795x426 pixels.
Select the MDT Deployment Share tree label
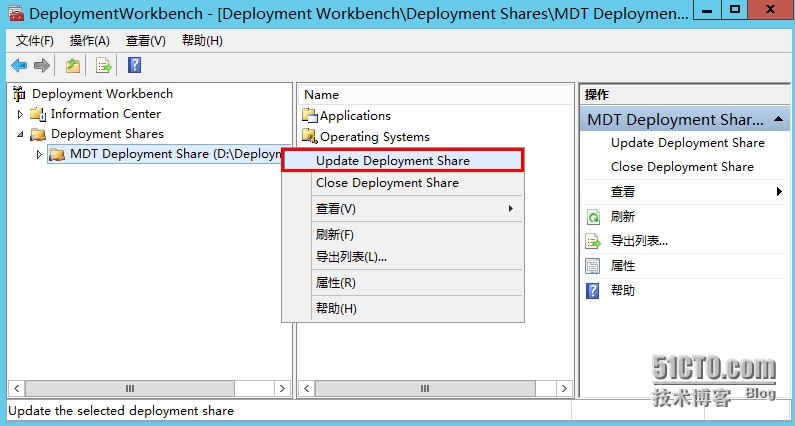tap(175, 154)
